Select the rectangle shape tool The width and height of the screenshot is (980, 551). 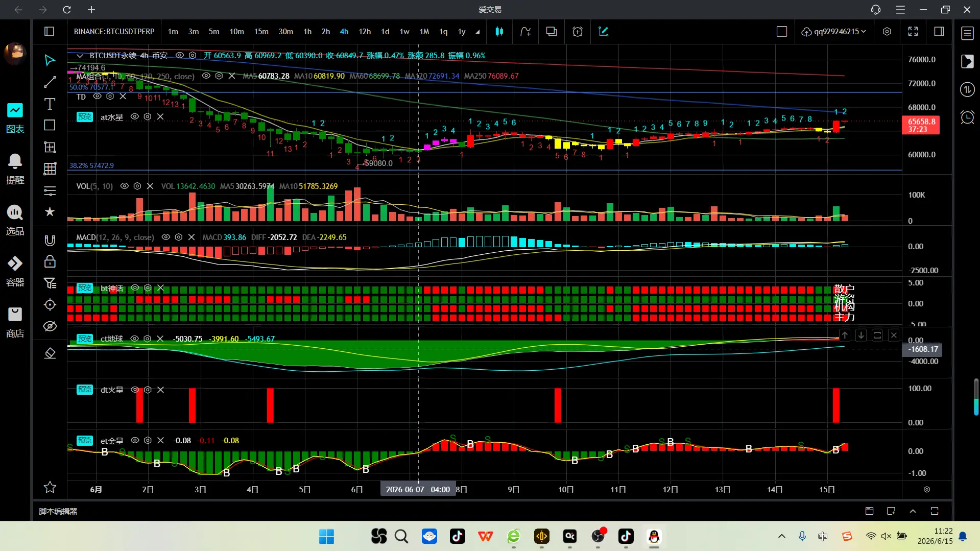point(50,125)
